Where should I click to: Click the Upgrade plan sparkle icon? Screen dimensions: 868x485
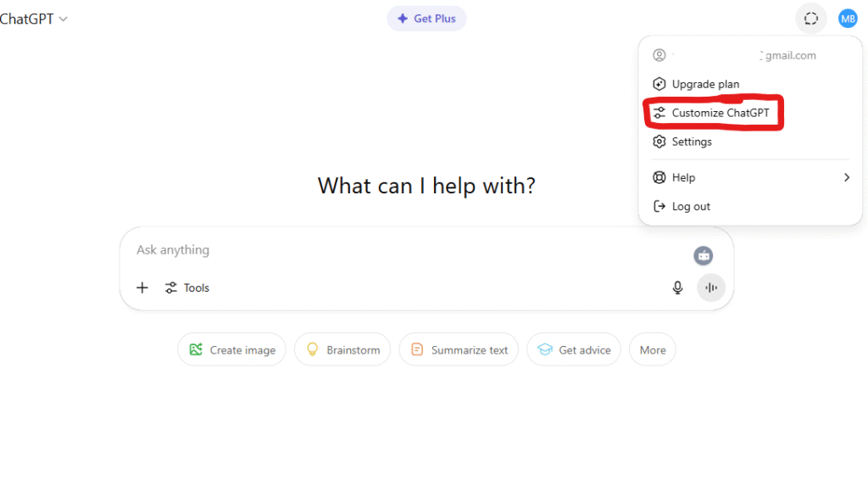point(659,84)
